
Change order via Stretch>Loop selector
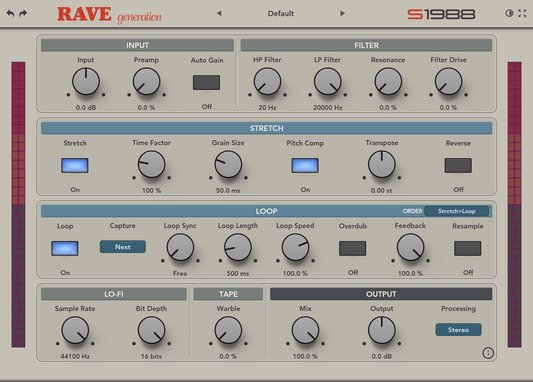click(457, 211)
